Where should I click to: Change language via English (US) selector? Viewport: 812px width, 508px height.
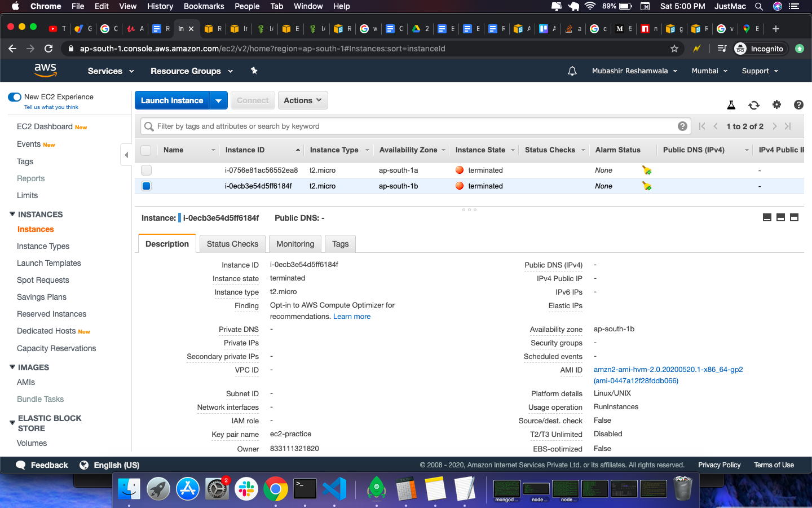coord(109,465)
